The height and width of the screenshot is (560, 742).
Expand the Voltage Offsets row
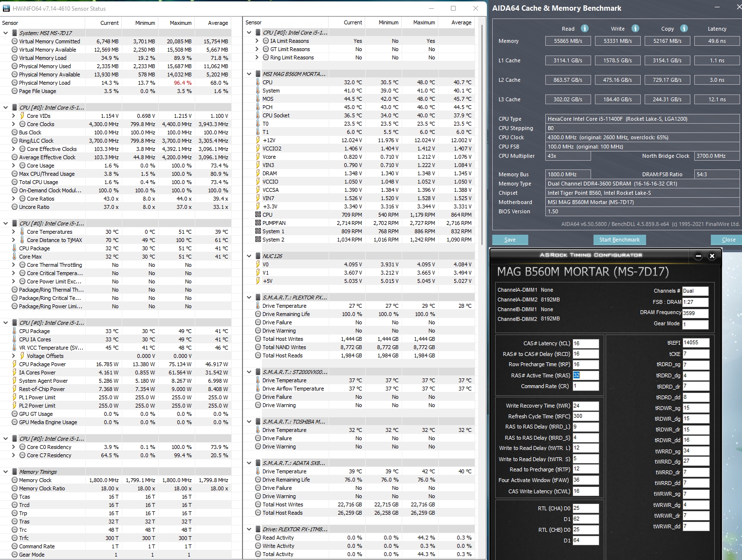tap(13, 356)
